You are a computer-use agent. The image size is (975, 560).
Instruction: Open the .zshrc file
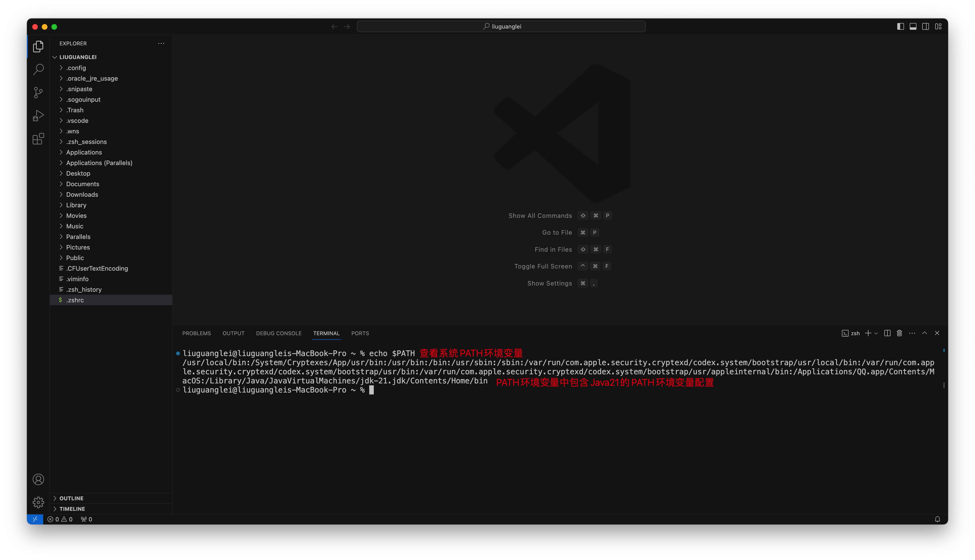coord(111,300)
